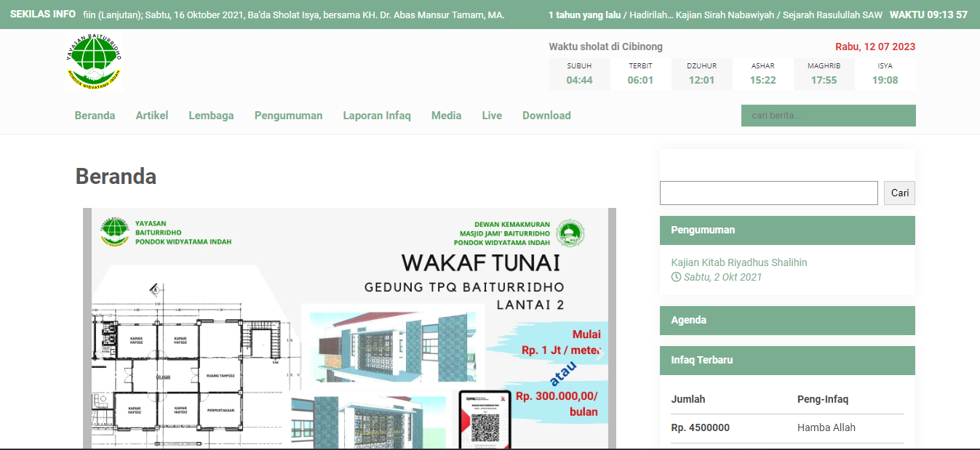
Task: Click the green globe logo inside banner
Action: [x=116, y=232]
